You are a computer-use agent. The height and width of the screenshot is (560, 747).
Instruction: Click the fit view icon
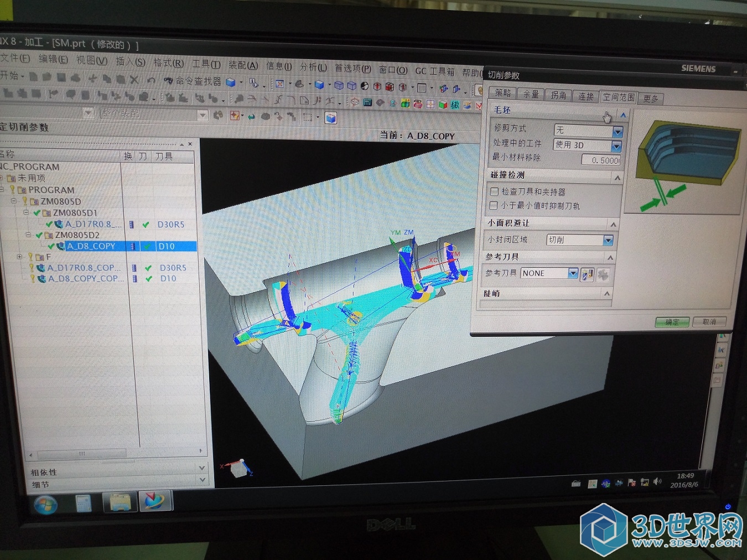point(280,84)
